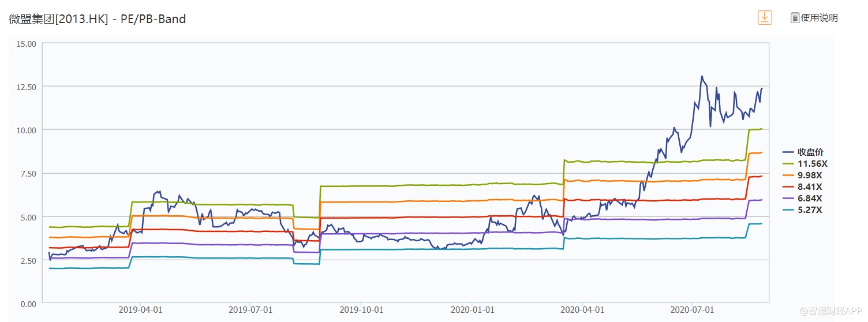Open the 使用说明 usage instructions link
868x322 pixels.
pos(819,18)
